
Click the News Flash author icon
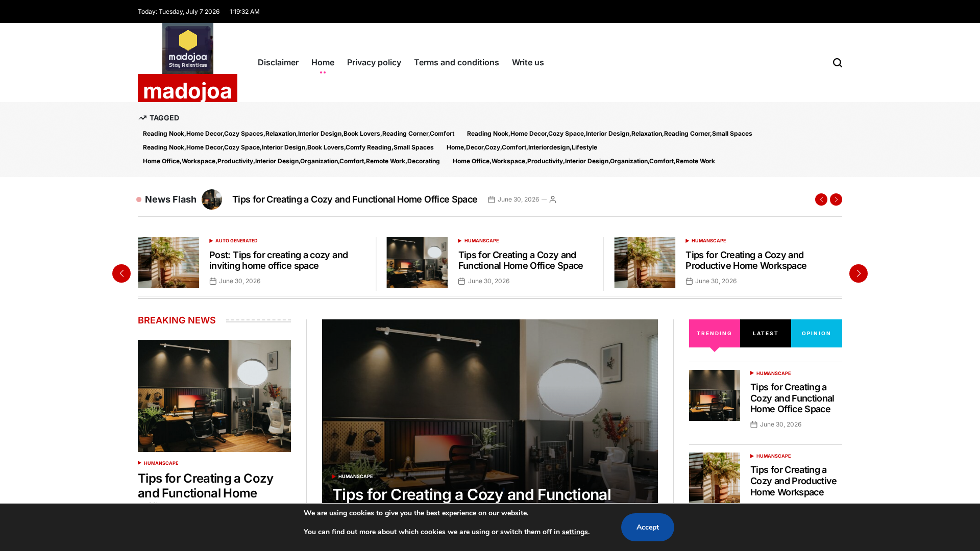click(x=552, y=199)
